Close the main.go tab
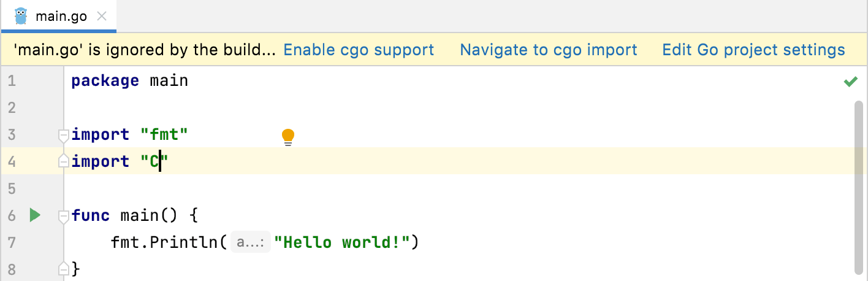The height and width of the screenshot is (281, 868). pos(102,17)
